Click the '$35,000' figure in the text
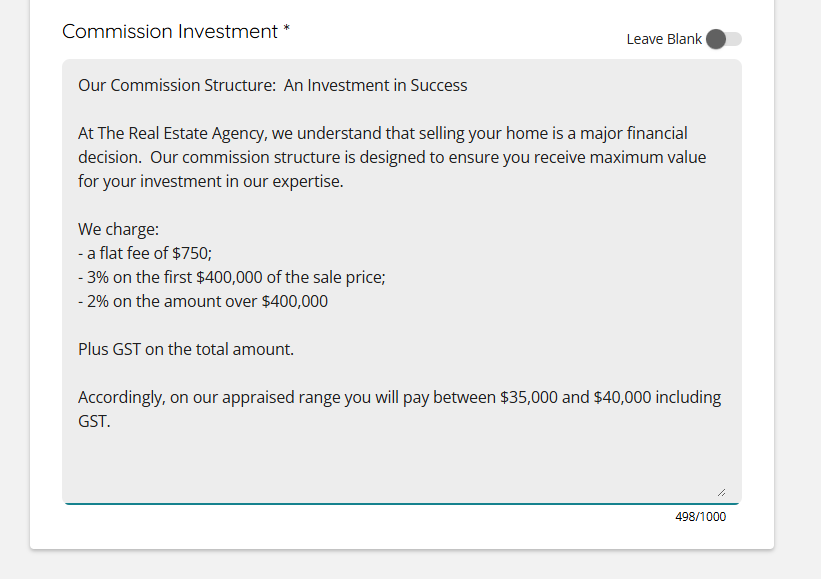Viewport: 821px width, 579px height. (x=528, y=397)
